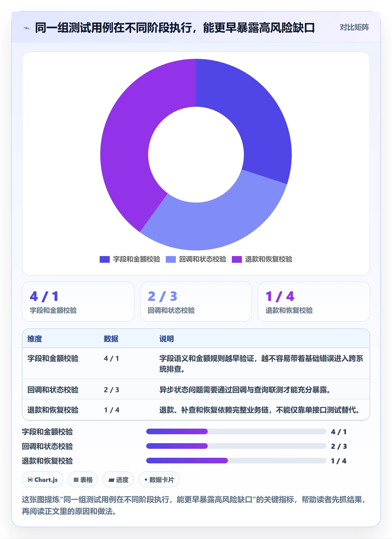The width and height of the screenshot is (392, 539).
Task: Toggle the 退款和恢复校验 legend item
Action: tap(262, 259)
